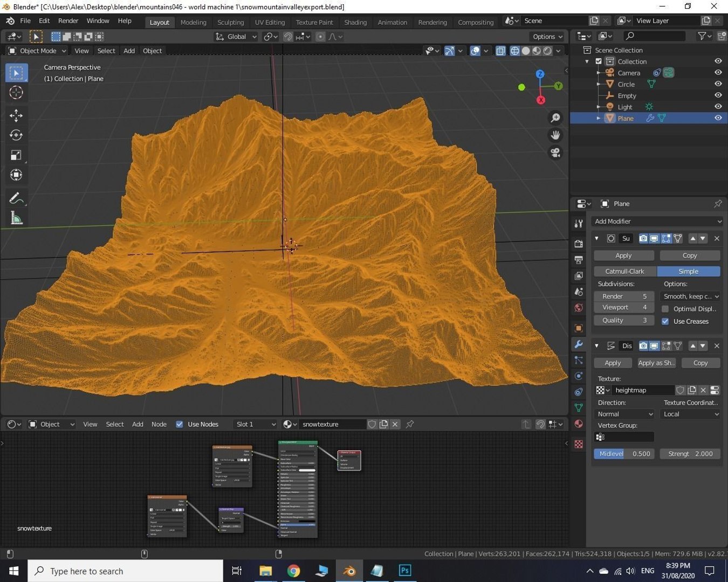Image resolution: width=728 pixels, height=582 pixels.
Task: Remove the Subdivision modifier
Action: pyautogui.click(x=717, y=238)
